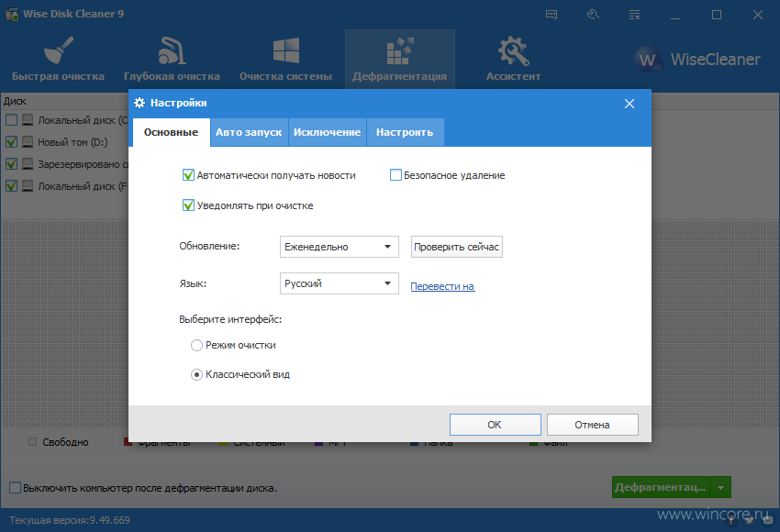Image resolution: width=780 pixels, height=532 pixels.
Task: Select Классический вид radio button
Action: click(196, 374)
